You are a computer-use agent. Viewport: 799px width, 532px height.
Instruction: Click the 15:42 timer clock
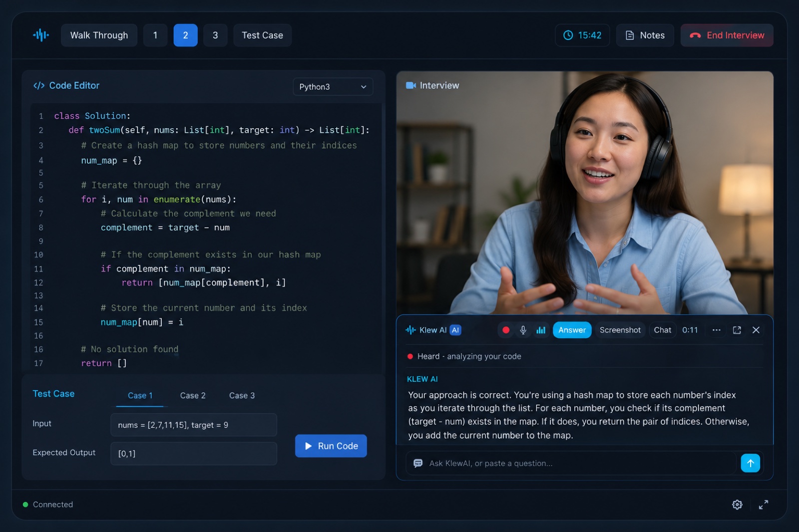coord(582,35)
